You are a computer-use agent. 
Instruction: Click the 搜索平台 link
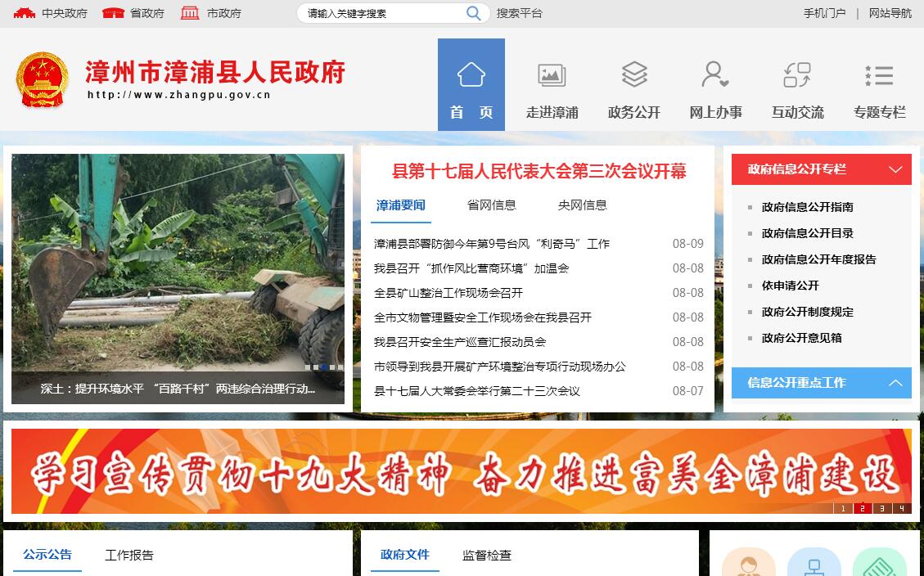[519, 13]
